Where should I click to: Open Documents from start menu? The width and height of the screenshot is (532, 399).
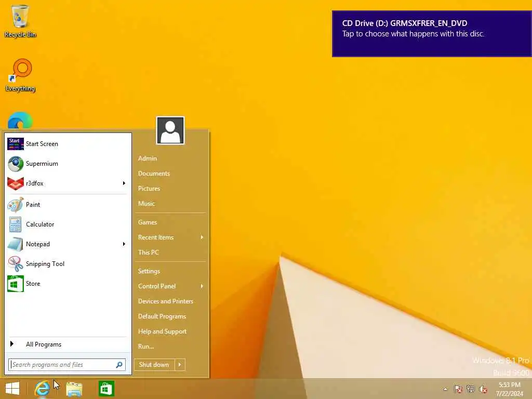(154, 174)
